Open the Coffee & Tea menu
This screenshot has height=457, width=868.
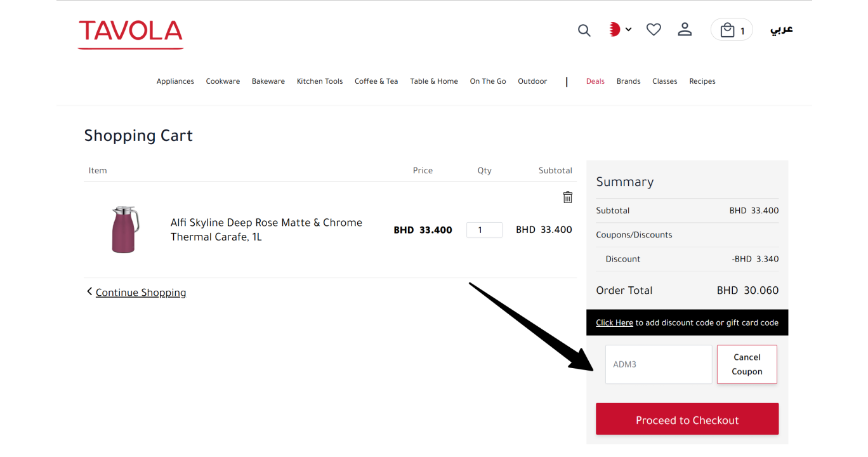click(x=376, y=81)
